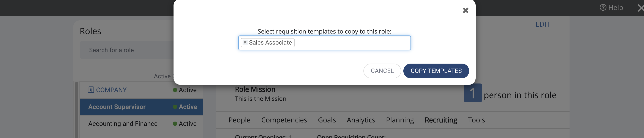This screenshot has width=644, height=138.
Task: Remove the Sales Associate tag
Action: click(x=245, y=42)
